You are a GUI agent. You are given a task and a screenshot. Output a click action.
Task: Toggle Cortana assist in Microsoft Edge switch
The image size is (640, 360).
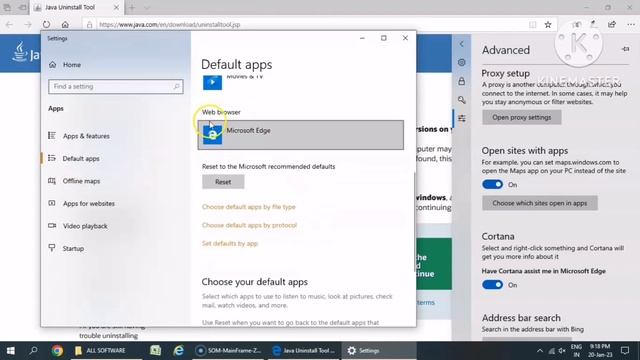[x=492, y=285]
